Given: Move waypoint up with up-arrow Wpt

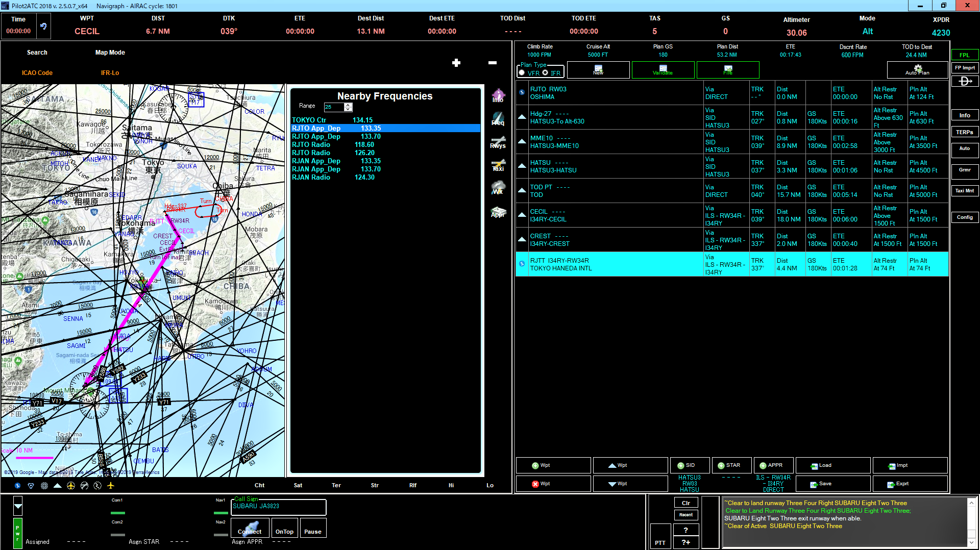Looking at the screenshot, I should tap(630, 465).
